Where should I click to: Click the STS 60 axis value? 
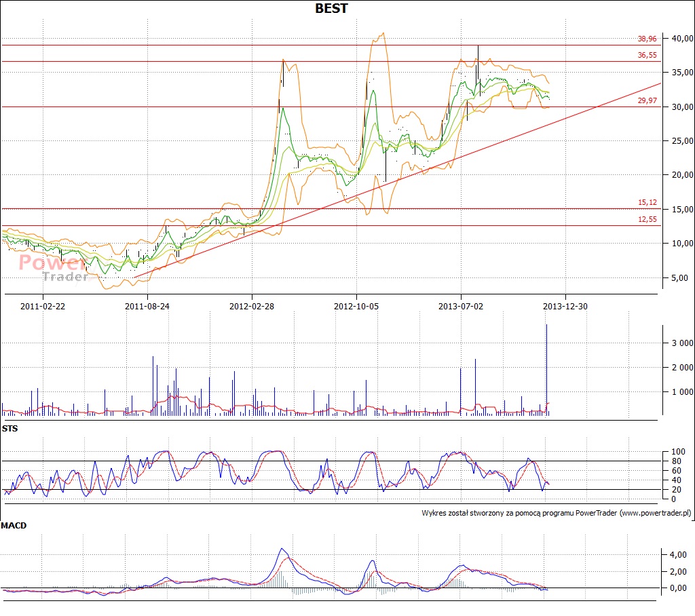point(677,471)
